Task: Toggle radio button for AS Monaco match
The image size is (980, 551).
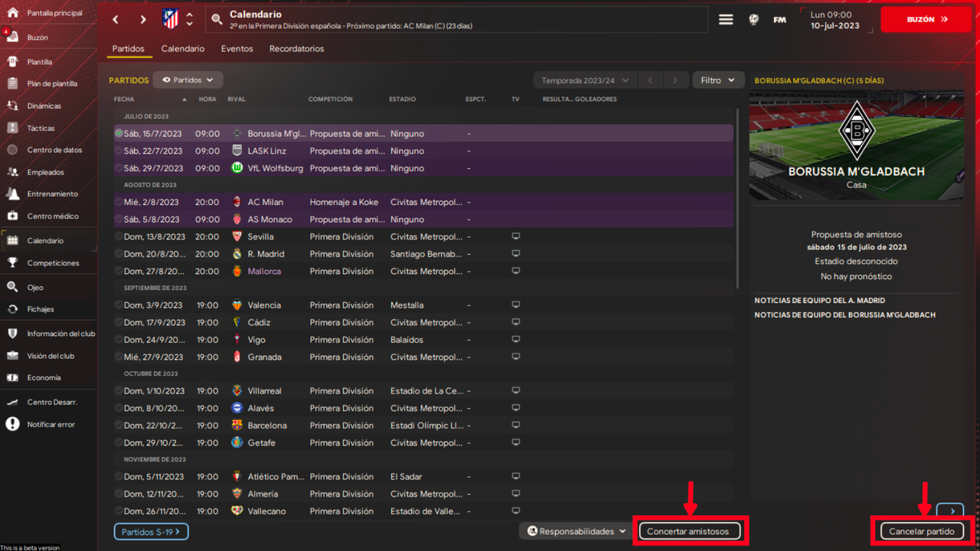Action: pyautogui.click(x=119, y=219)
